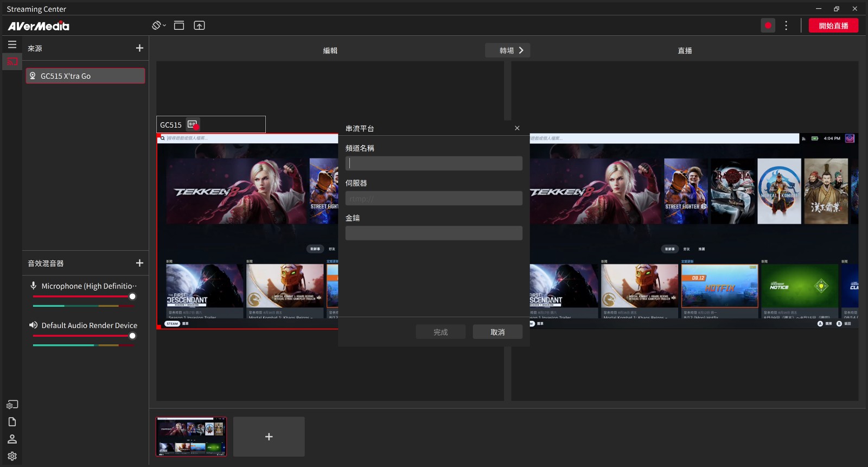Click the microphone icon in audio mixer
Screen dimensions: 868x467
[x=34, y=286]
